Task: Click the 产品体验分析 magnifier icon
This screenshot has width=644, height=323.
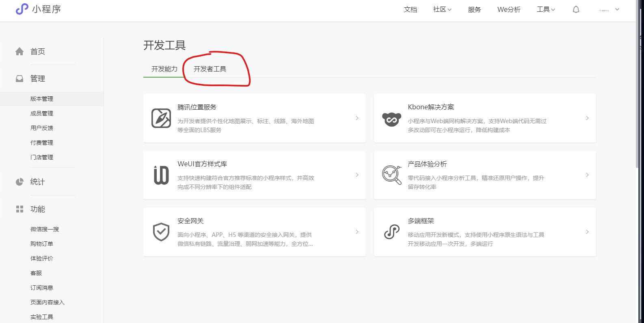Action: tap(391, 175)
